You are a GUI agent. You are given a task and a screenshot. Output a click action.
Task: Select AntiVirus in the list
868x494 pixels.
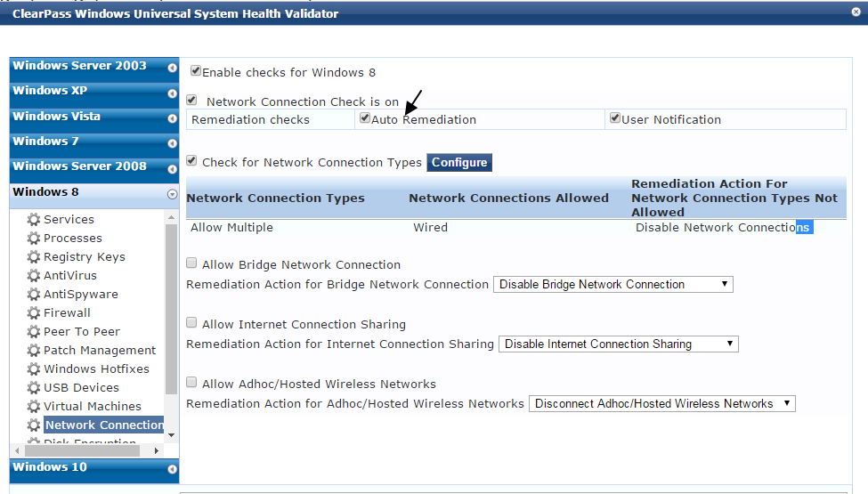coord(69,276)
